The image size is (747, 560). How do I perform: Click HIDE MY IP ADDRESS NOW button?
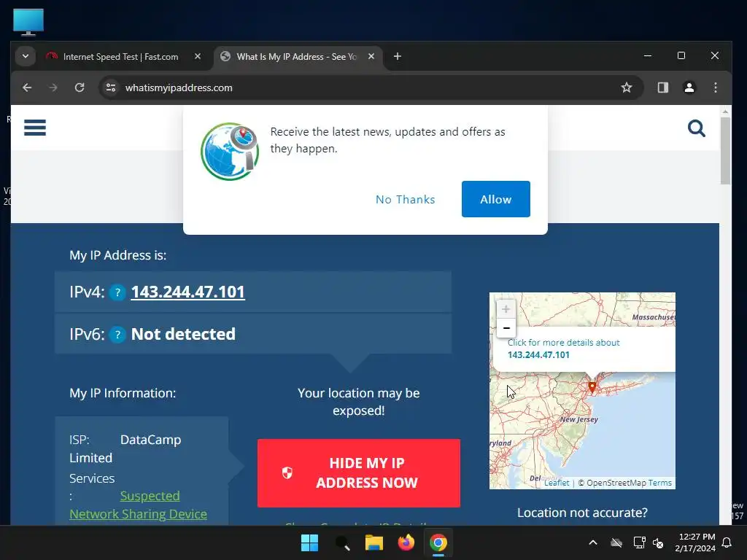[x=359, y=472]
